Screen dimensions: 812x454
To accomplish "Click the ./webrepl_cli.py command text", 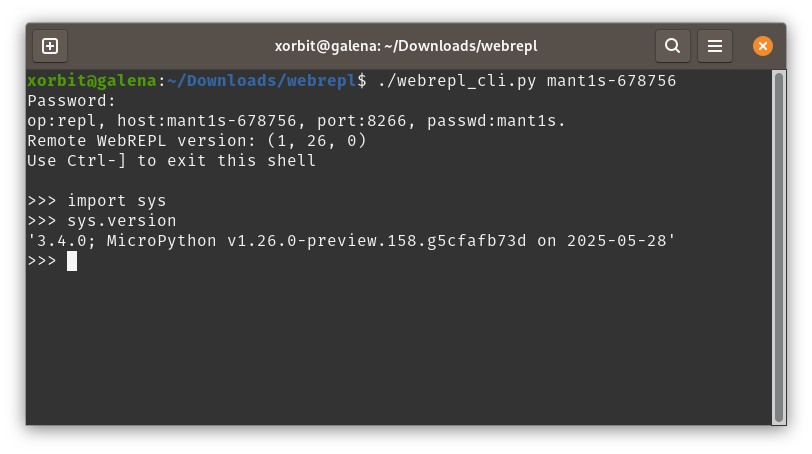I will pyautogui.click(x=458, y=80).
